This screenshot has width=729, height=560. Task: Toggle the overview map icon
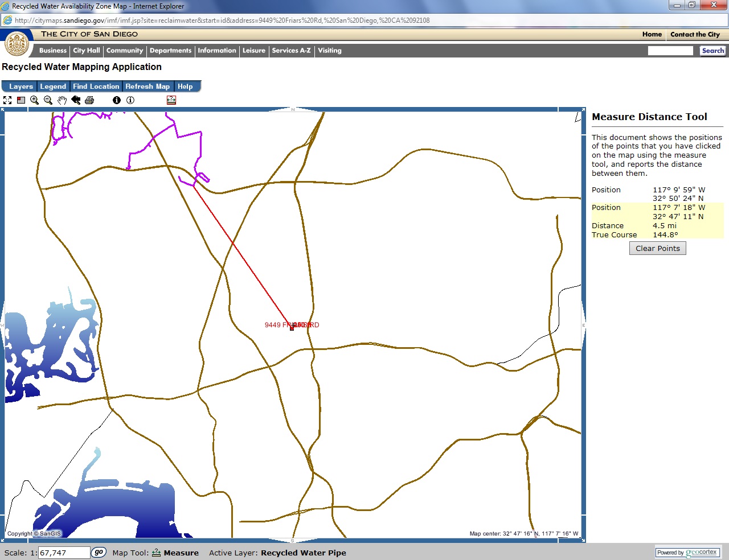pyautogui.click(x=21, y=100)
